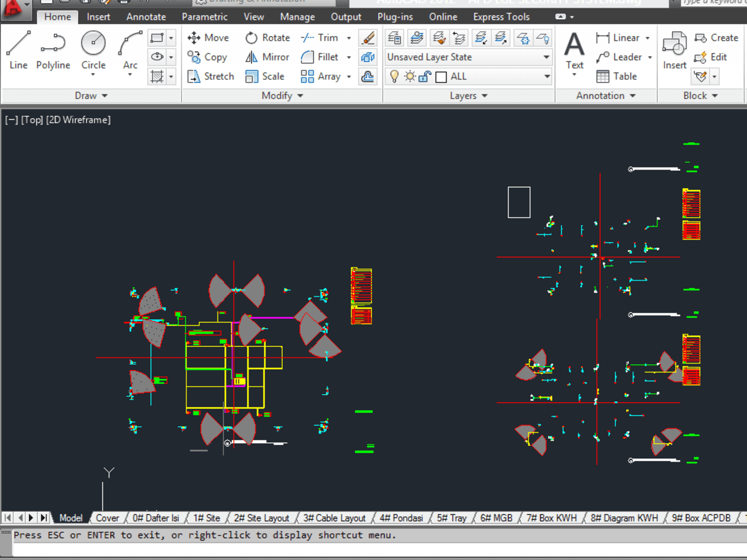This screenshot has width=747, height=560.
Task: Click the Leader button
Action: 618,57
